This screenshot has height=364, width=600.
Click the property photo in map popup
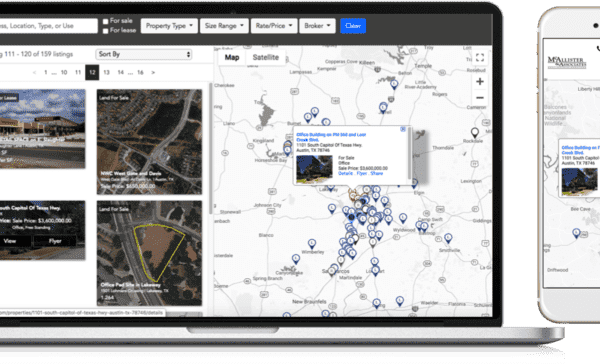click(315, 169)
